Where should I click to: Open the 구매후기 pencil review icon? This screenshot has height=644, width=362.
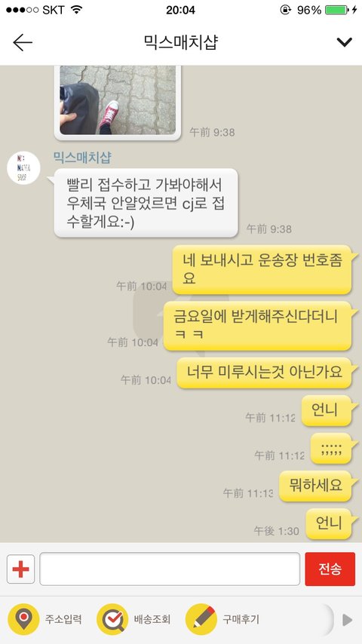point(201,619)
